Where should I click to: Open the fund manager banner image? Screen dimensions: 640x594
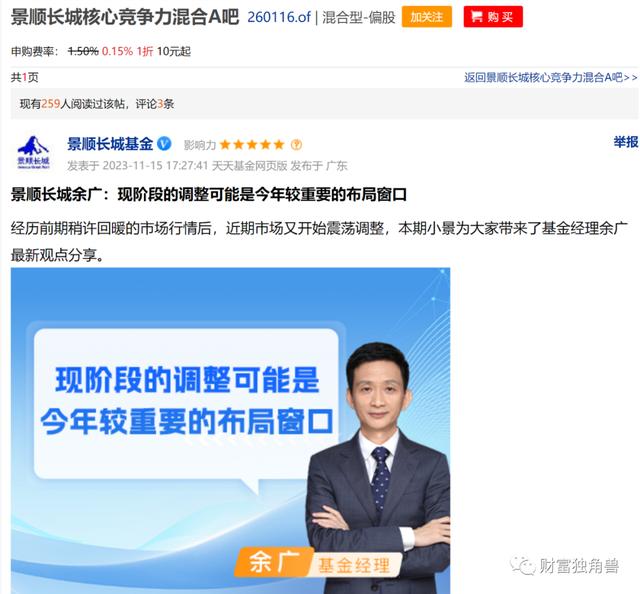click(x=230, y=431)
